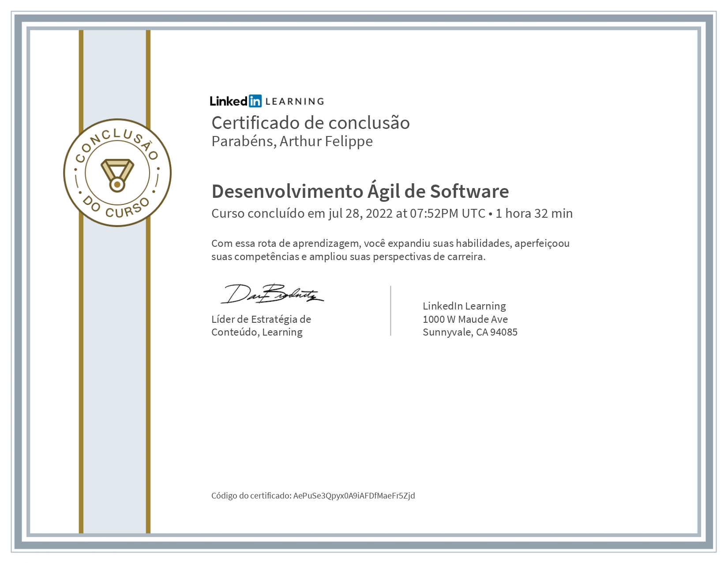728x563 pixels.
Task: Select the certificate code AePuSe3Qpyx0A9iAFDfMaeFr5Zjd
Action: 354,495
